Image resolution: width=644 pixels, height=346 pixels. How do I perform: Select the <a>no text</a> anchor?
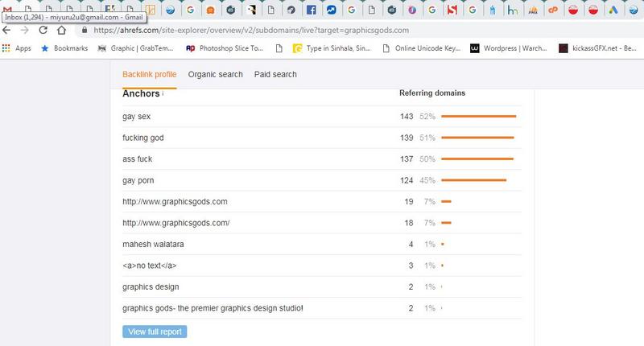point(150,266)
